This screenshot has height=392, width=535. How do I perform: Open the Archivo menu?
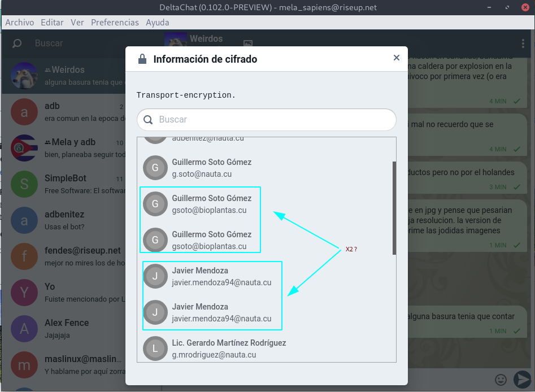point(19,23)
